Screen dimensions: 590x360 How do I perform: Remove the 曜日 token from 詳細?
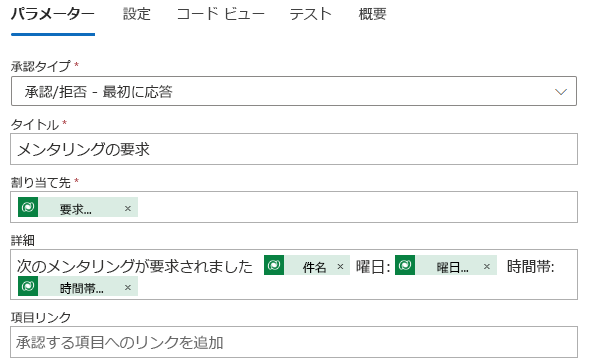(x=487, y=266)
